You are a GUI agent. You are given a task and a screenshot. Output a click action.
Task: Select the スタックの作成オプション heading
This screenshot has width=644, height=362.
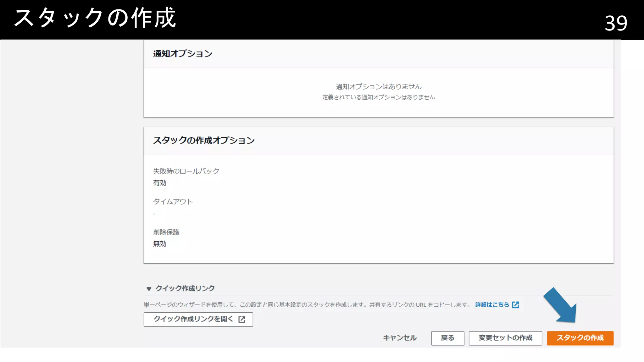point(204,140)
